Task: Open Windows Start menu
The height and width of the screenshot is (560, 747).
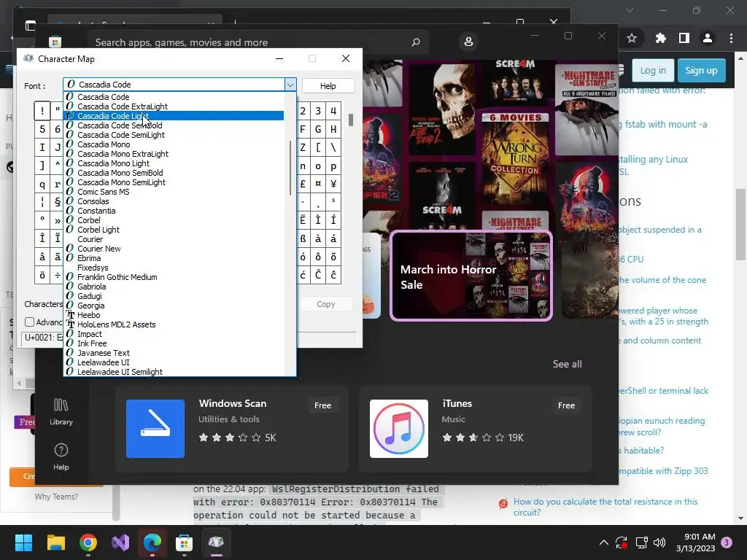Action: tap(24, 542)
